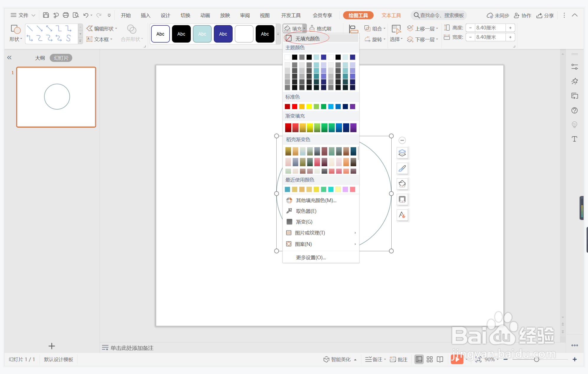The image size is (588, 374).
Task: Click the floating brush style icon
Action: 402,168
